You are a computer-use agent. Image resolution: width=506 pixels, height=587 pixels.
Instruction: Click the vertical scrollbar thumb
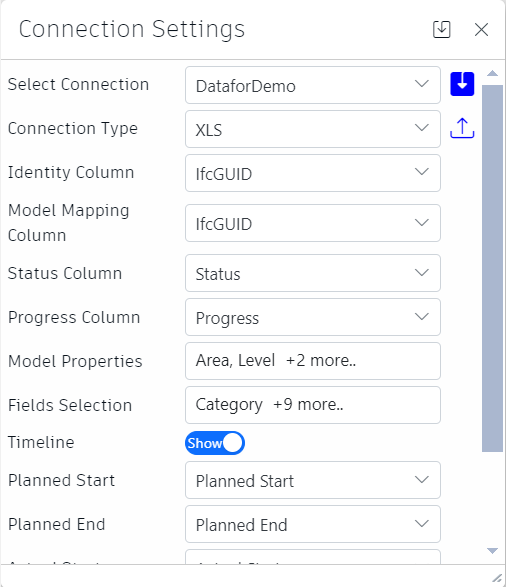click(492, 268)
